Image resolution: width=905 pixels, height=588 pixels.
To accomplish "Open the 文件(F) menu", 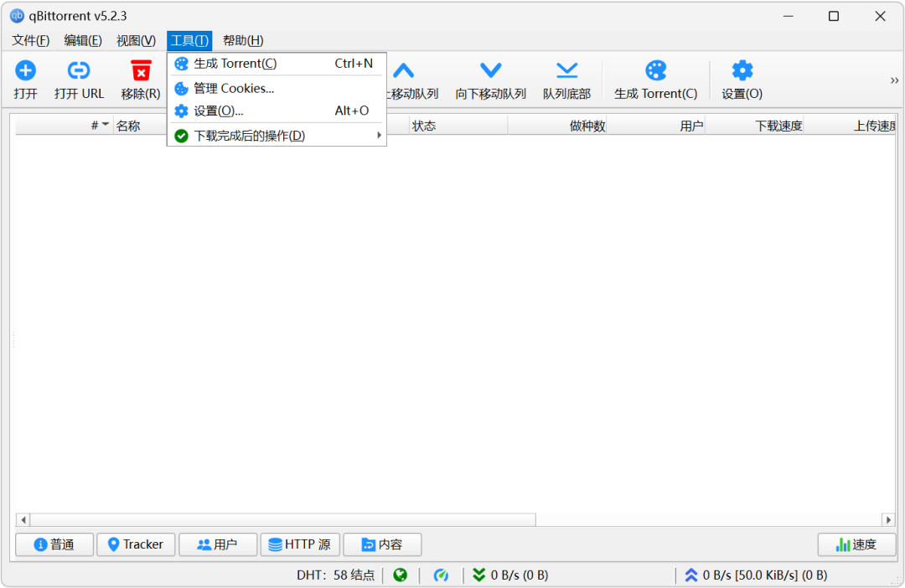I will pyautogui.click(x=31, y=40).
